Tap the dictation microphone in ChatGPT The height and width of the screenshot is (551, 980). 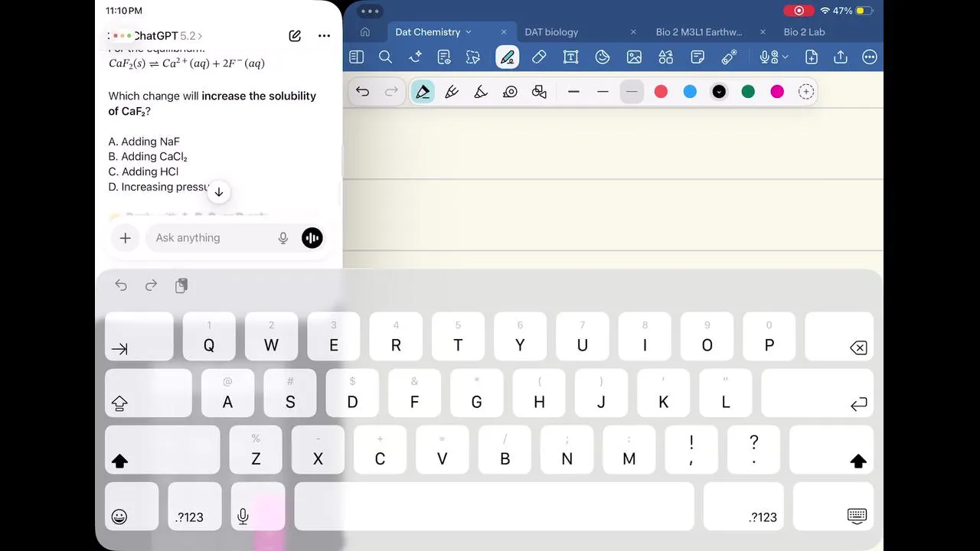[283, 238]
